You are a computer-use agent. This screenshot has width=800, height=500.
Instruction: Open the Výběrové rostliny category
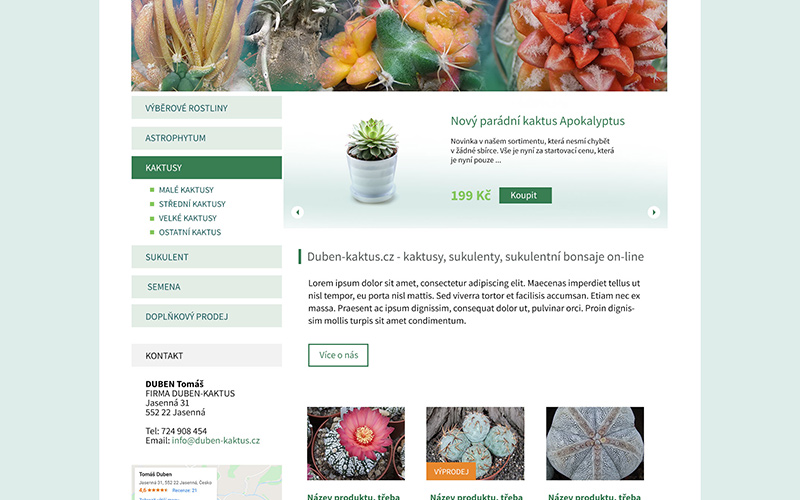pos(207,108)
